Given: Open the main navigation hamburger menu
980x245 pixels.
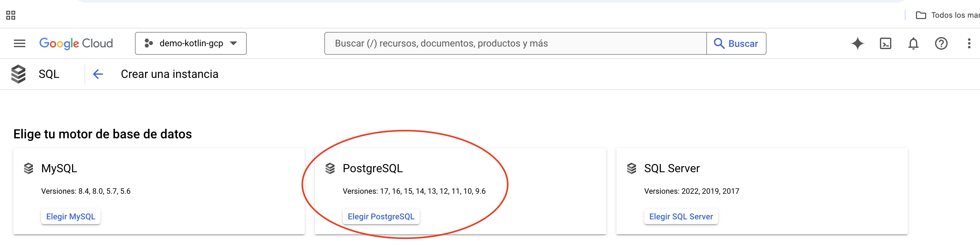Looking at the screenshot, I should tap(19, 43).
